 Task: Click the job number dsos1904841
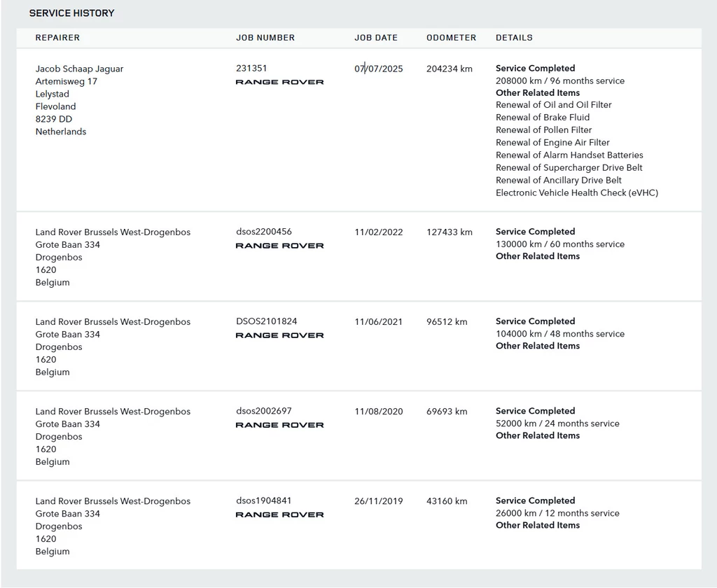tap(264, 500)
